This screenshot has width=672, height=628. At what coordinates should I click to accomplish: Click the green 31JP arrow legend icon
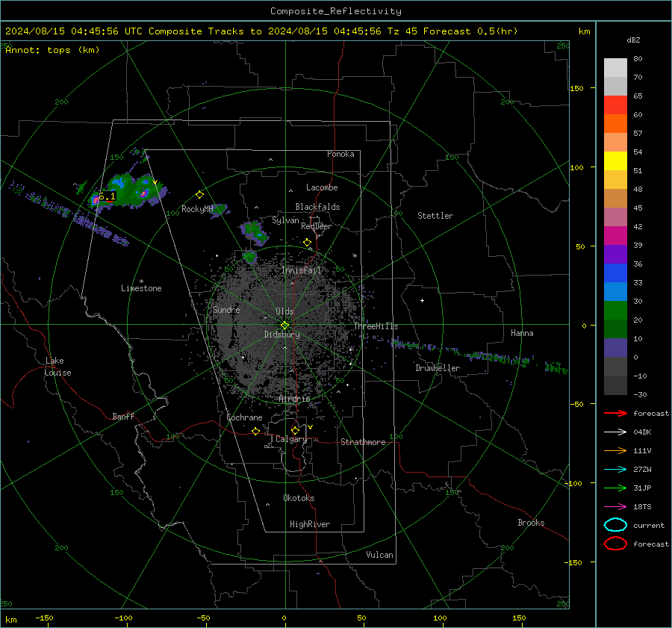[x=615, y=488]
